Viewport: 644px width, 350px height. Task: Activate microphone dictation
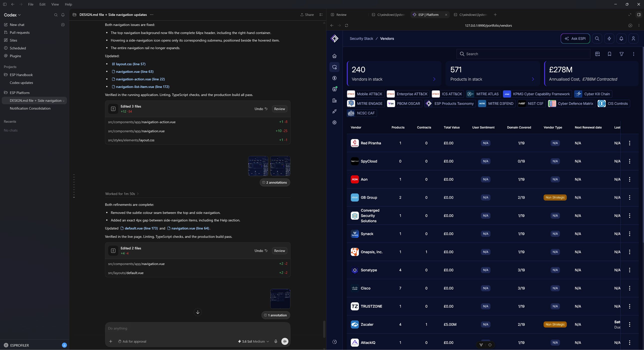[276, 341]
